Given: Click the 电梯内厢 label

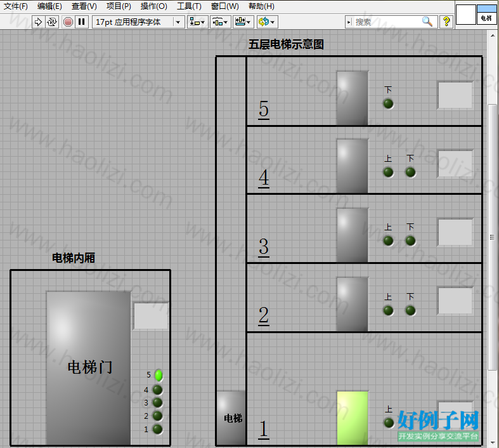Looking at the screenshot, I should (x=74, y=258).
